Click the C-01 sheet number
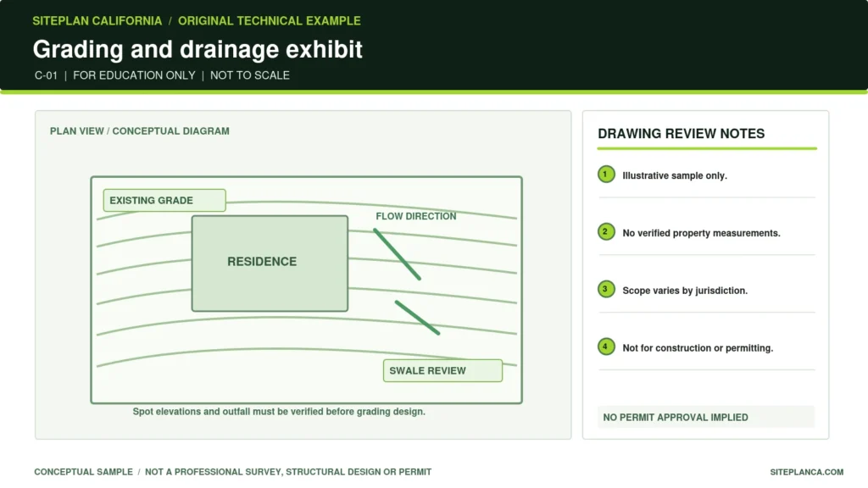The width and height of the screenshot is (868, 488). click(x=46, y=75)
